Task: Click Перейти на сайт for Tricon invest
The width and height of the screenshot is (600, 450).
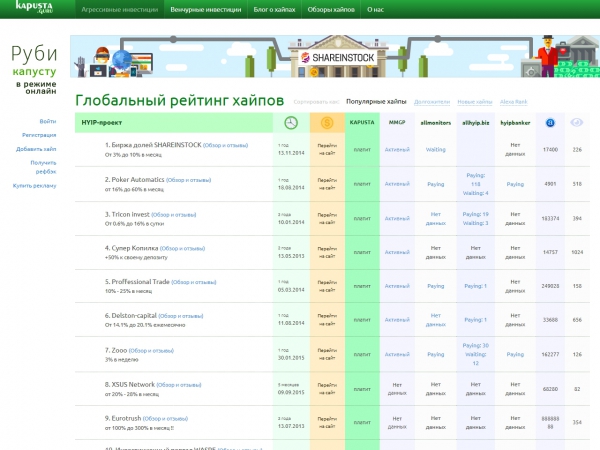Action: point(327,218)
